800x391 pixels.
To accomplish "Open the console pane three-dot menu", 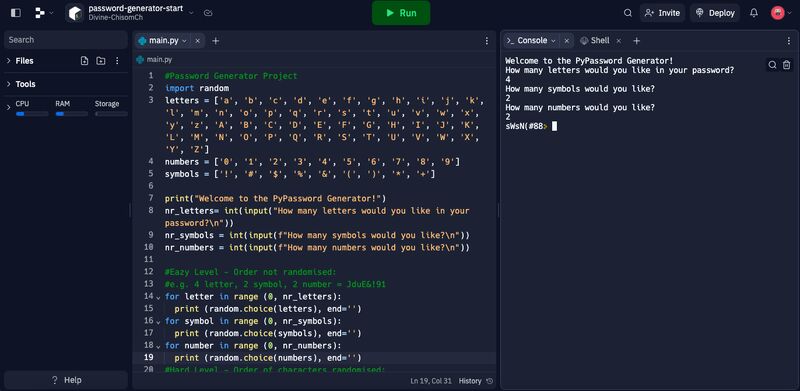I will coord(789,41).
